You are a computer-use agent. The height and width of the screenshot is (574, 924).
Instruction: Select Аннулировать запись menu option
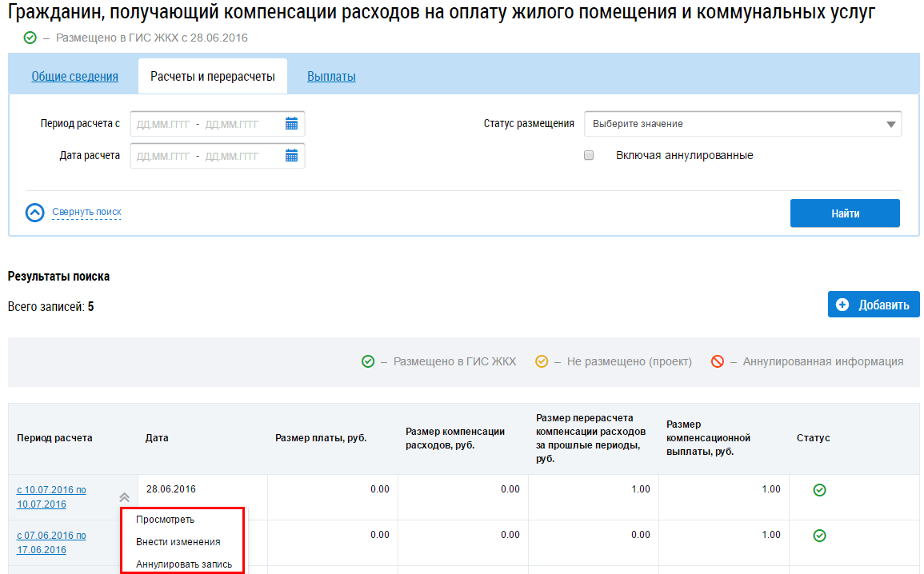(184, 564)
